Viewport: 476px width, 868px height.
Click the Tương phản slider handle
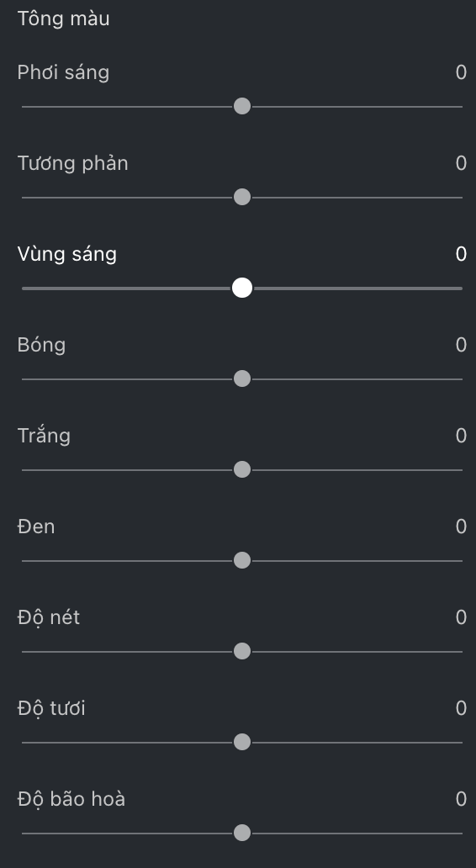tap(242, 197)
